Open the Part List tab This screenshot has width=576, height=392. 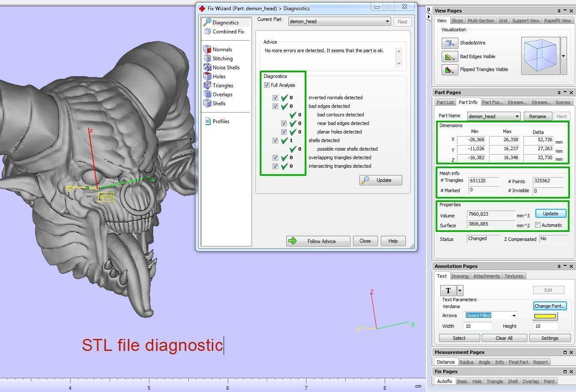[x=445, y=102]
